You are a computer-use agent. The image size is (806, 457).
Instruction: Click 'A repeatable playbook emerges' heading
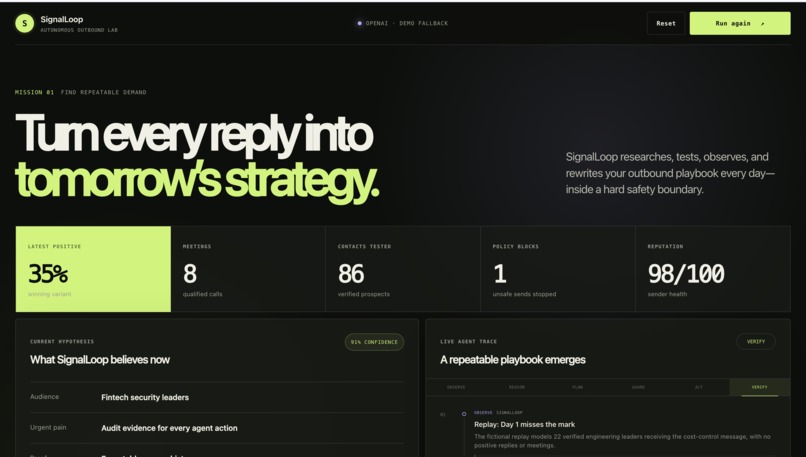[x=512, y=360]
